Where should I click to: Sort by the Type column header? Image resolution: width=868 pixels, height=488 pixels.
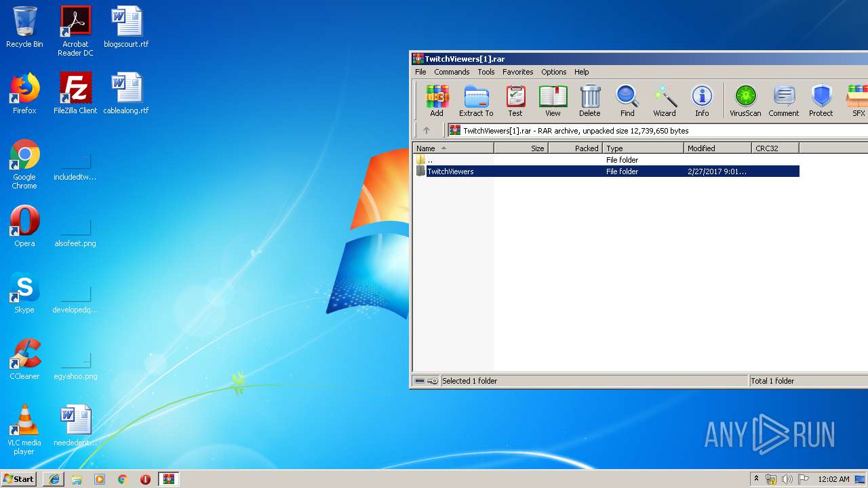[x=644, y=148]
